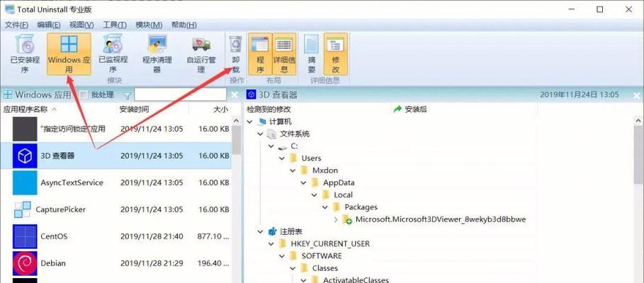Collapse the 注册表 registry node

(x=261, y=232)
